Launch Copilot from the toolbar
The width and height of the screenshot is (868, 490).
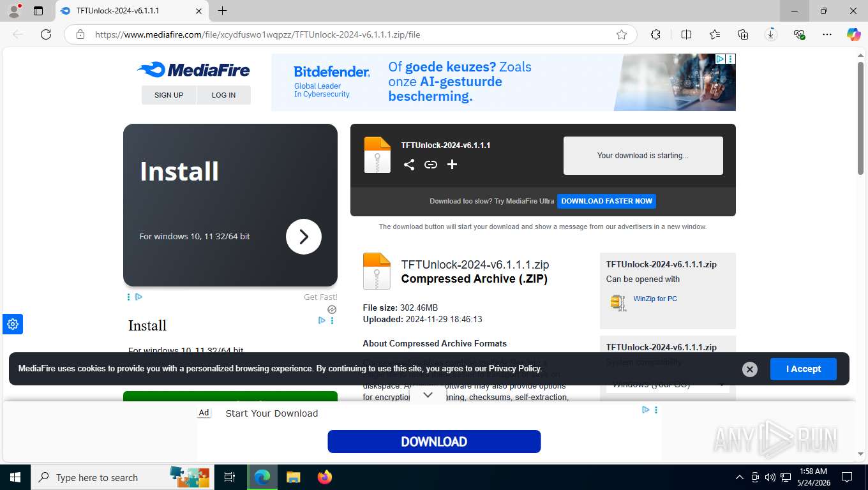pyautogui.click(x=853, y=34)
